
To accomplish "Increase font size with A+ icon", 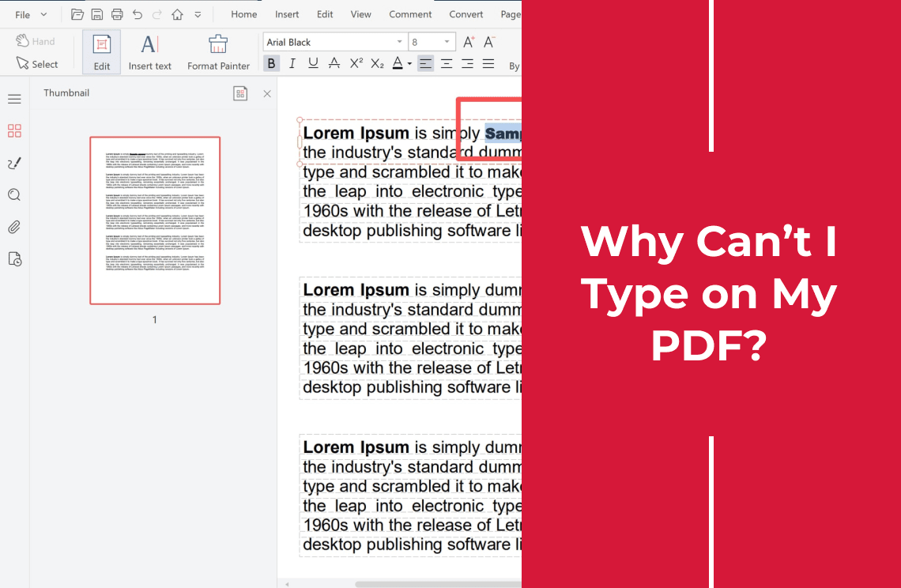I will pos(469,42).
